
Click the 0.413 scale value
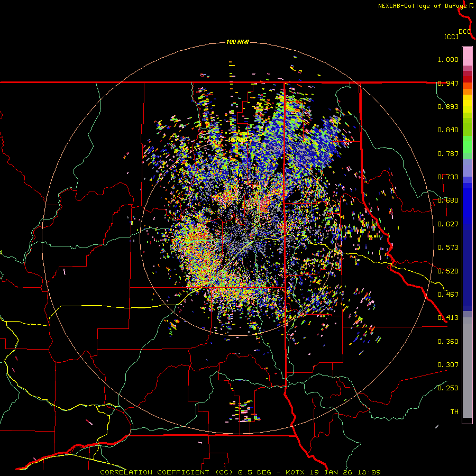448,318
